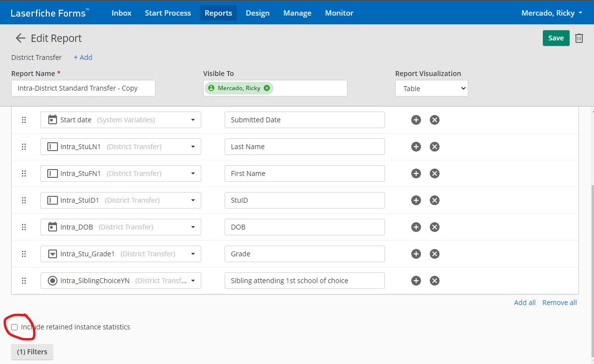Add a column after the Submitted Date row
Screen dimensions: 594x364
point(416,120)
